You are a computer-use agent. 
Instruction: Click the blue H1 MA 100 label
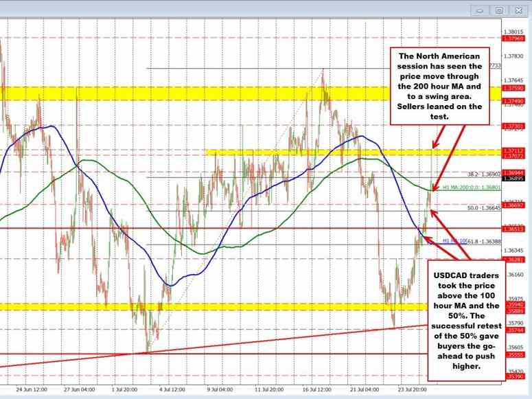click(454, 240)
